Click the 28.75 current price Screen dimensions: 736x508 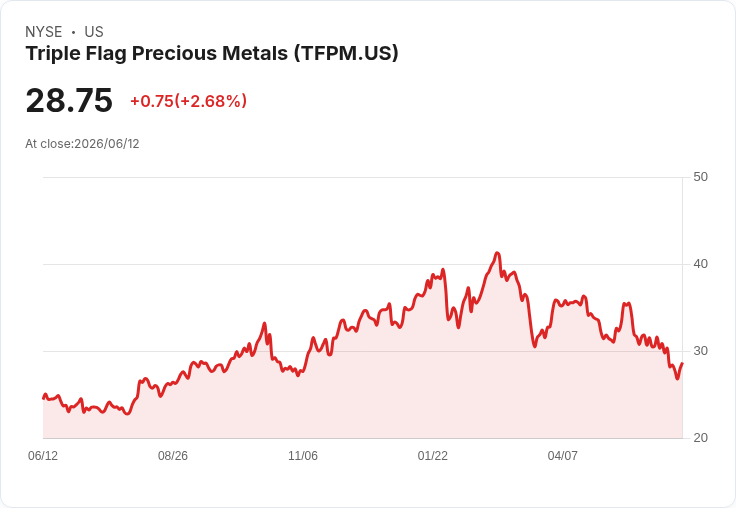(69, 100)
